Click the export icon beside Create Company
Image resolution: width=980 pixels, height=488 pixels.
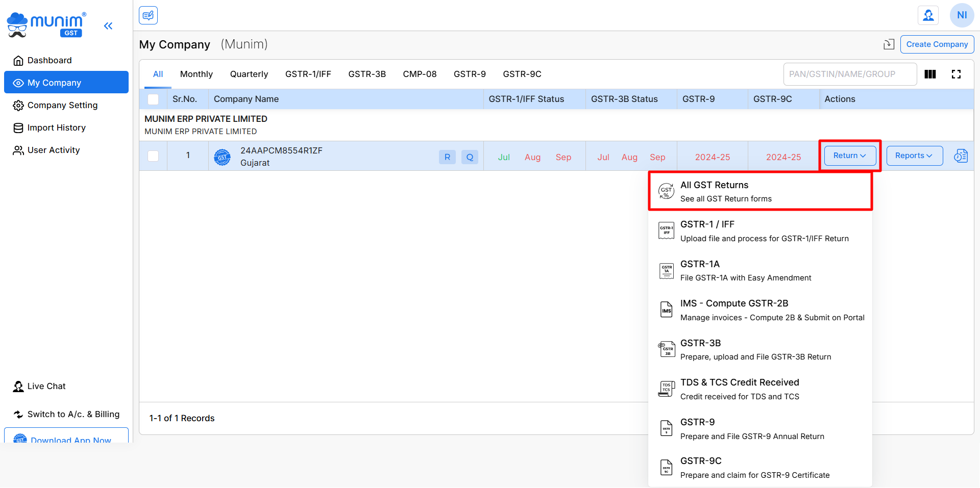click(889, 44)
